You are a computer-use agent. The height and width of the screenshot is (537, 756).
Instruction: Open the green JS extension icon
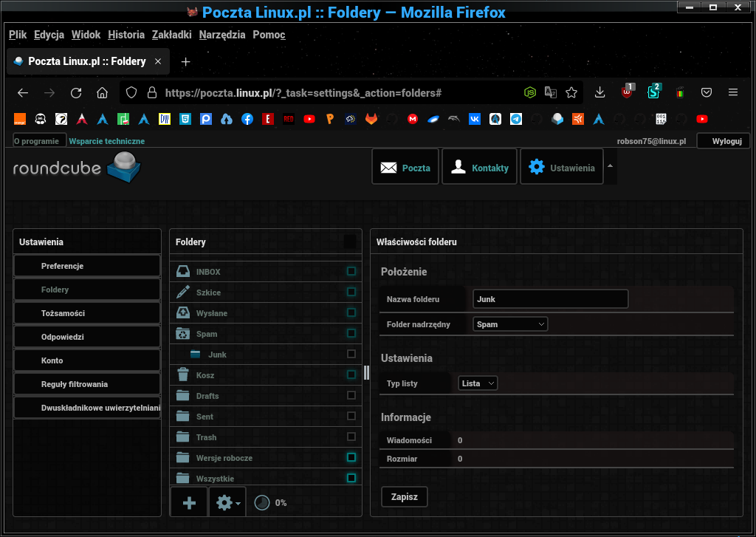[530, 92]
